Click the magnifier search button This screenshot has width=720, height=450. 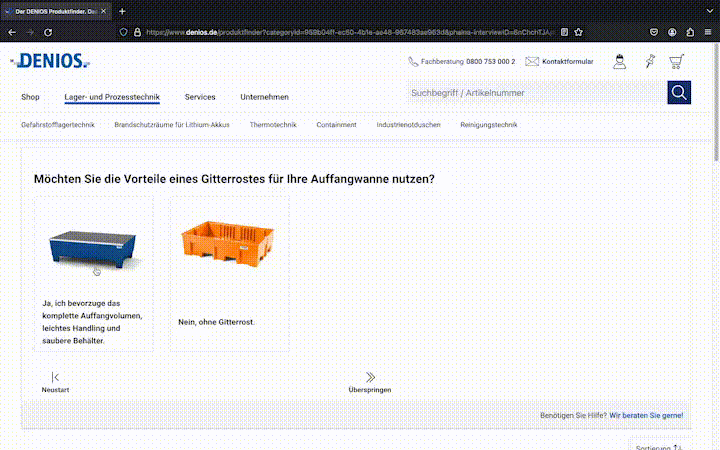[x=679, y=93]
